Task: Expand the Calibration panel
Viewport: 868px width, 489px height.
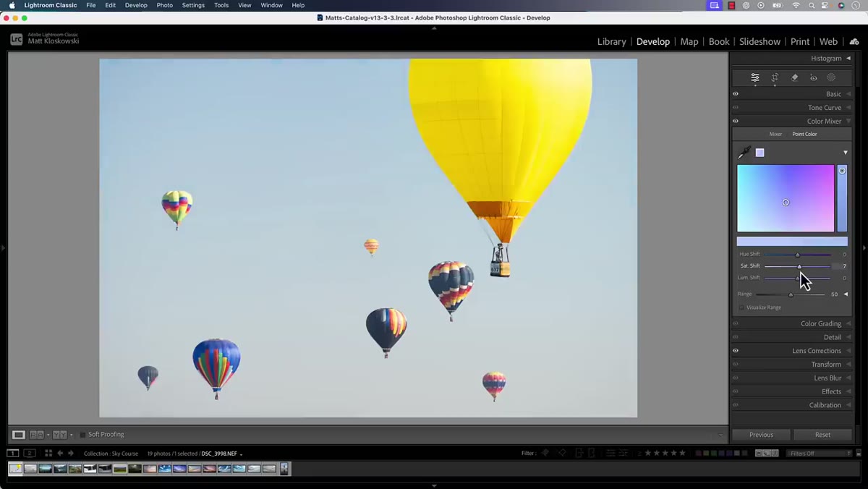Action: (848, 405)
